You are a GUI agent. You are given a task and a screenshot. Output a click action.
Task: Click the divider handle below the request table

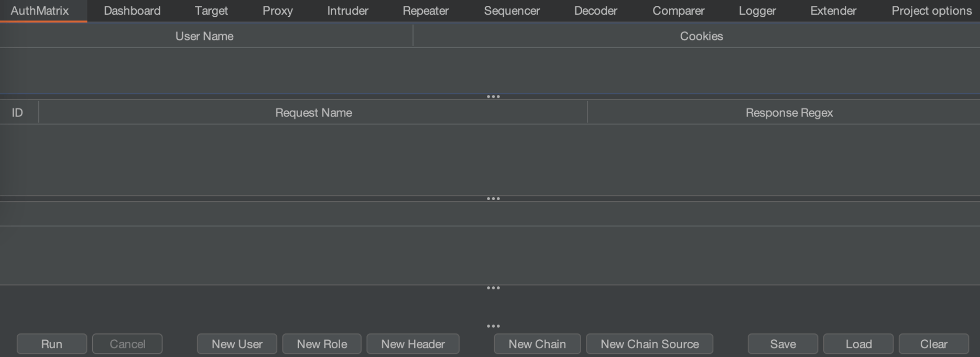pyautogui.click(x=493, y=199)
